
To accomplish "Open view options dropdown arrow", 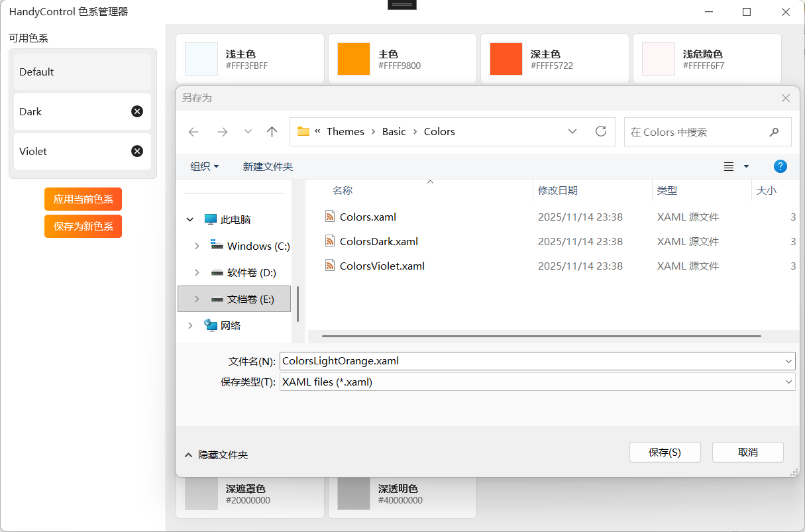I will [746, 166].
